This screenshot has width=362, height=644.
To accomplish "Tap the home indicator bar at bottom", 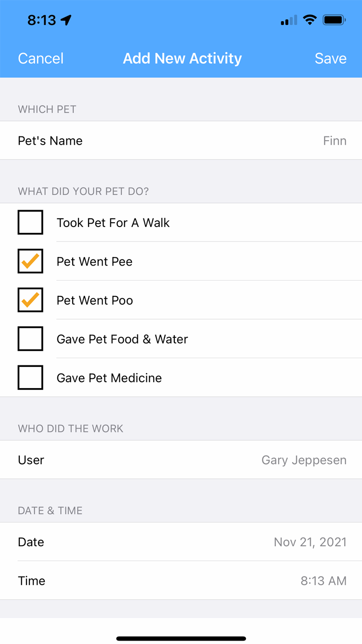I will [x=181, y=639].
